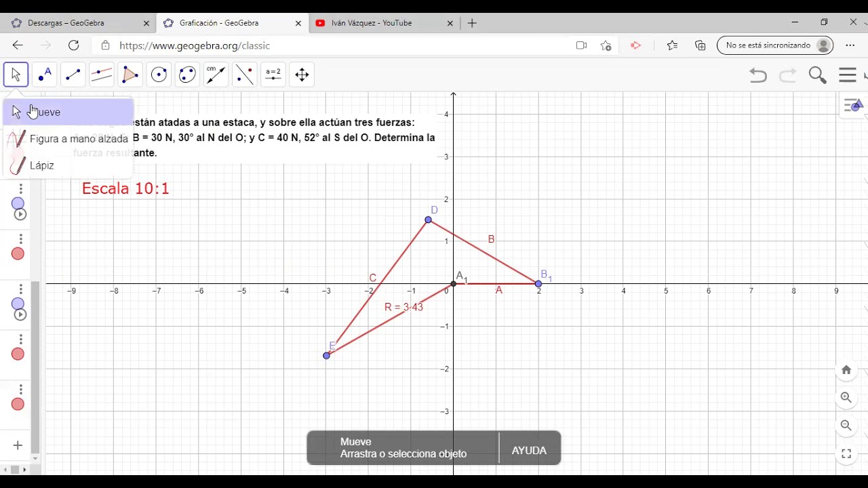This screenshot has width=868, height=488.
Task: Click the algebra panel left scroll arrow
Action: coord(7,469)
